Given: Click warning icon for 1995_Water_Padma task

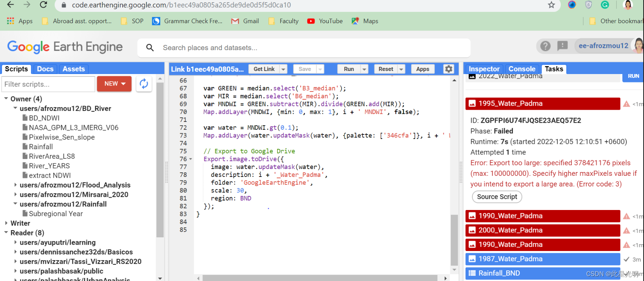Looking at the screenshot, I should tap(627, 104).
